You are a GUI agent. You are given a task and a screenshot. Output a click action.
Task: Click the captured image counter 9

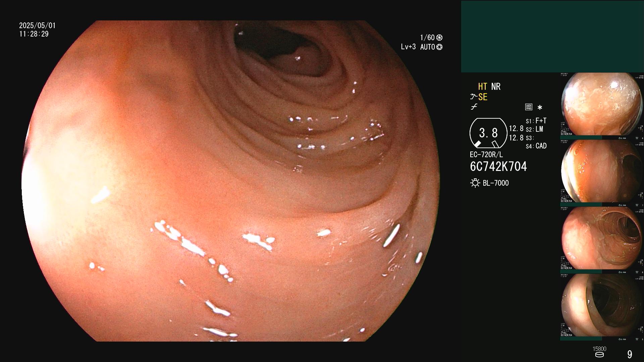tap(630, 354)
